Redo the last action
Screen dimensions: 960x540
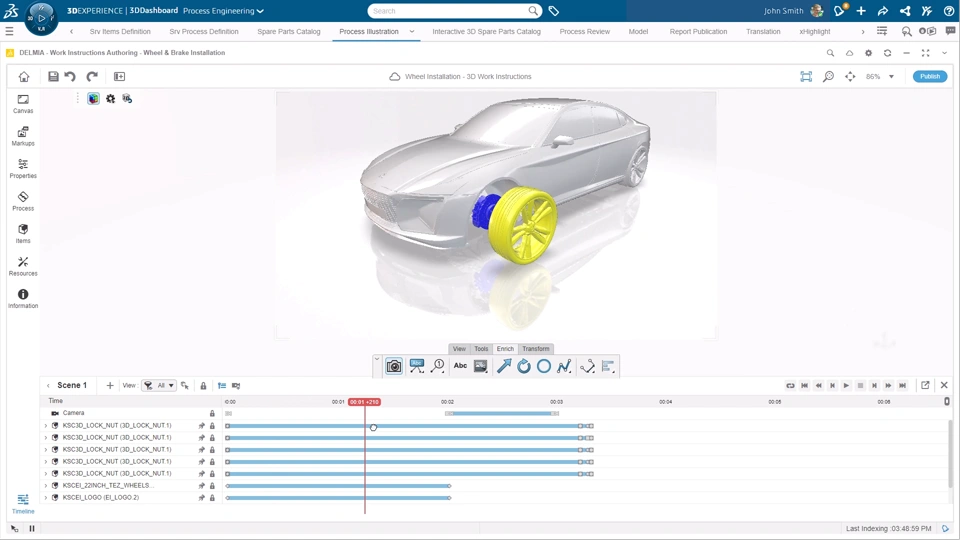(x=92, y=77)
